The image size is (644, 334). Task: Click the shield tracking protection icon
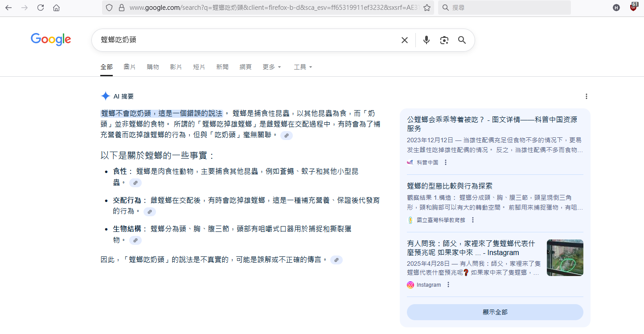tap(110, 8)
